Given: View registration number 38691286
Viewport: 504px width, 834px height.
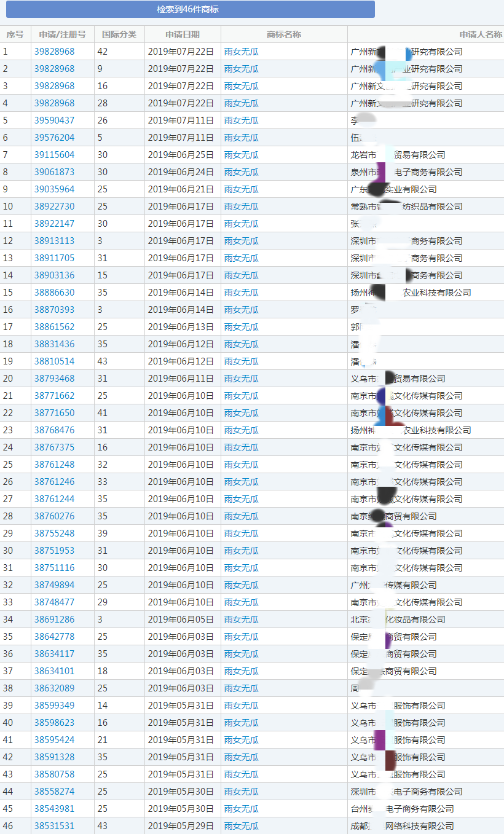Looking at the screenshot, I should 54,620.
